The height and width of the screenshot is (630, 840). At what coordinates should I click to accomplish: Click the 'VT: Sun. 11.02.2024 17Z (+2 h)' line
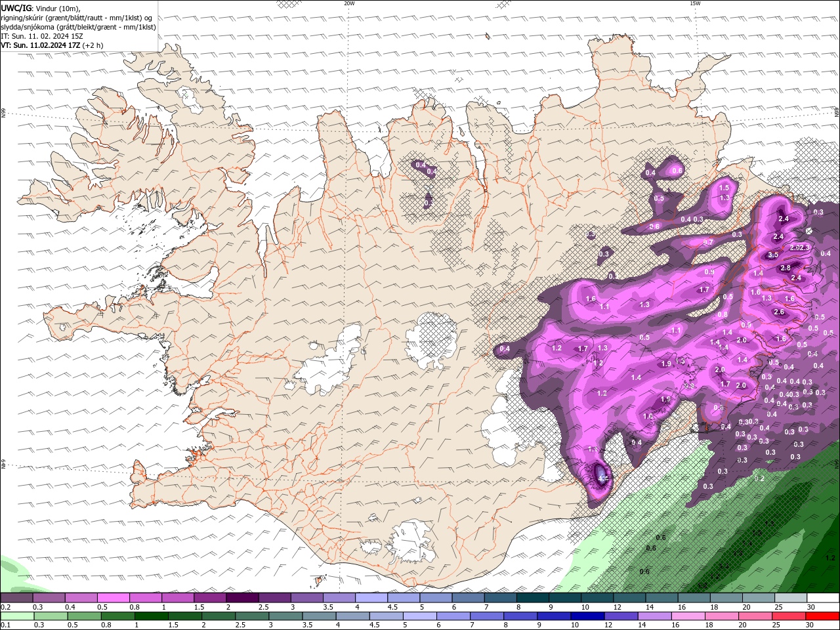pyautogui.click(x=52, y=45)
